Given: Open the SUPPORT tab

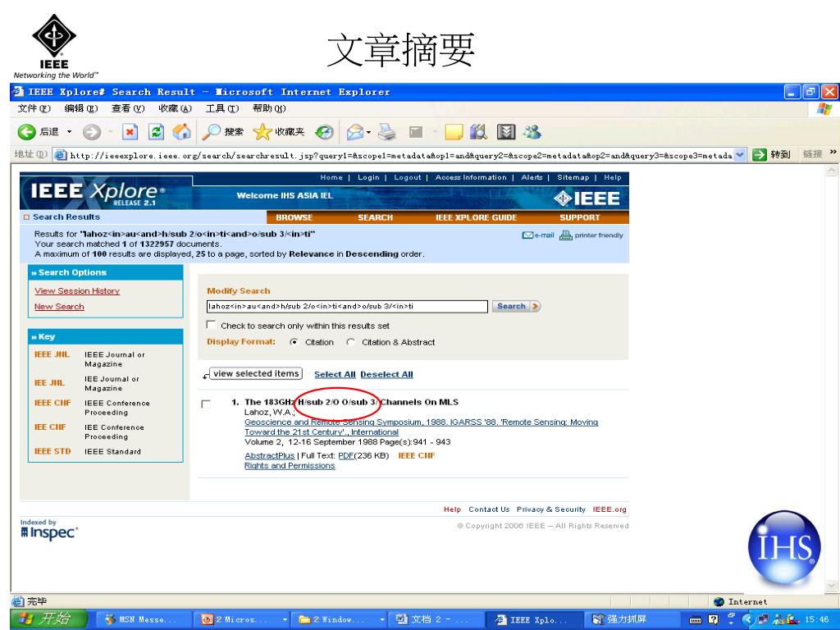Looking at the screenshot, I should click(x=580, y=217).
